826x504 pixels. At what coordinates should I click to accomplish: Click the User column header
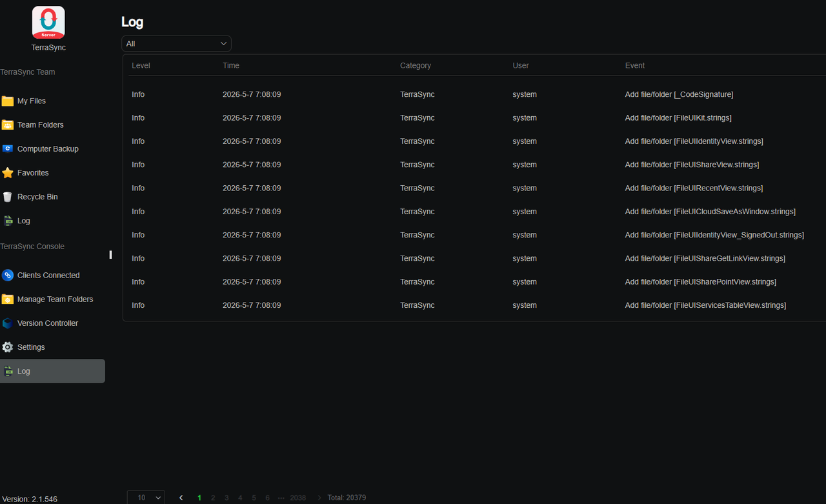(x=521, y=65)
